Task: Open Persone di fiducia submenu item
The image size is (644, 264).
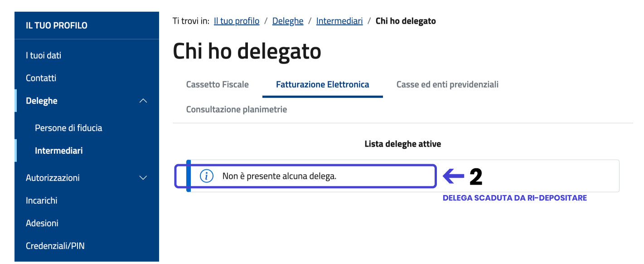Action: click(68, 128)
